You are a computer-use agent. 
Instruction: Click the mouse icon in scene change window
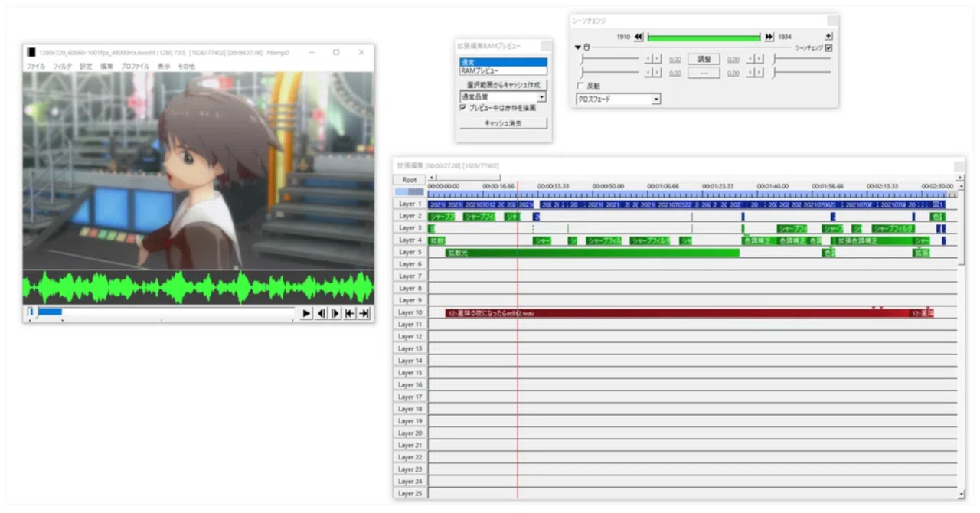point(586,47)
